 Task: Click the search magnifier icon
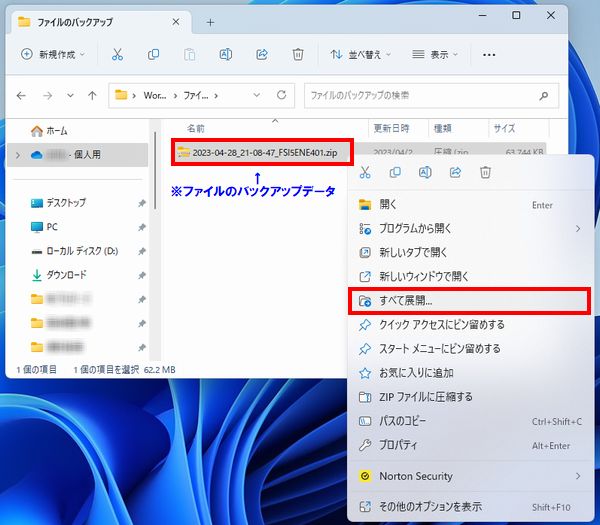coord(544,96)
